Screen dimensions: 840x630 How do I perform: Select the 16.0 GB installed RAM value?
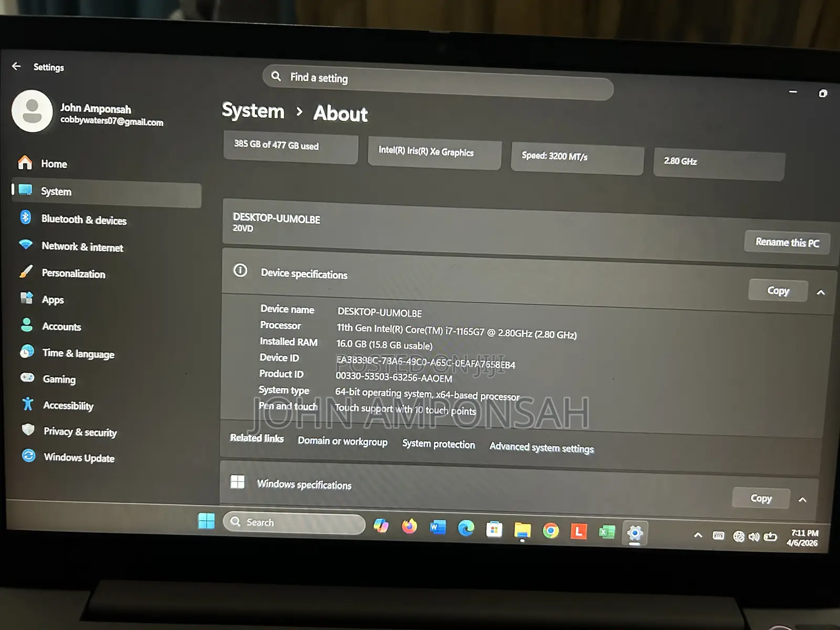click(384, 345)
